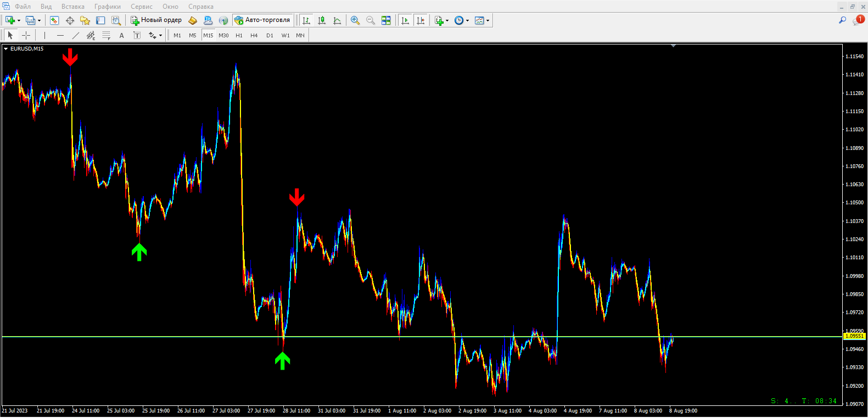Select the yellow horizontal price line

tap(422, 336)
